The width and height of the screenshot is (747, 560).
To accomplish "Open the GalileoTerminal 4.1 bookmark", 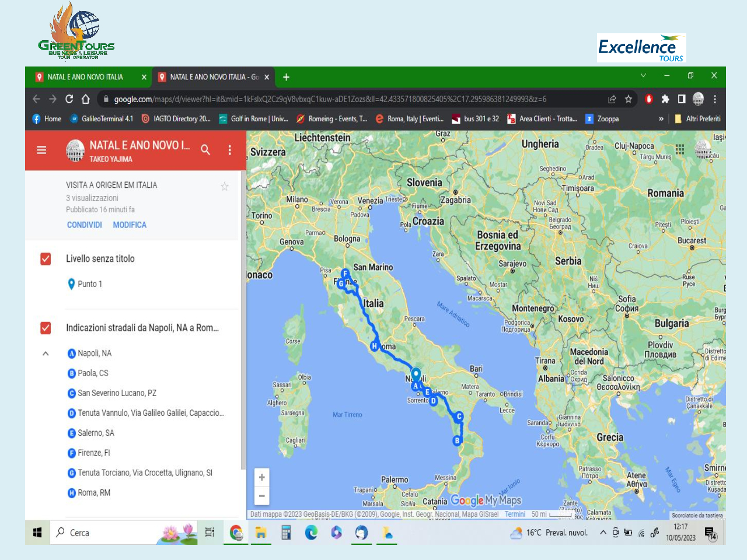I will [x=102, y=119].
